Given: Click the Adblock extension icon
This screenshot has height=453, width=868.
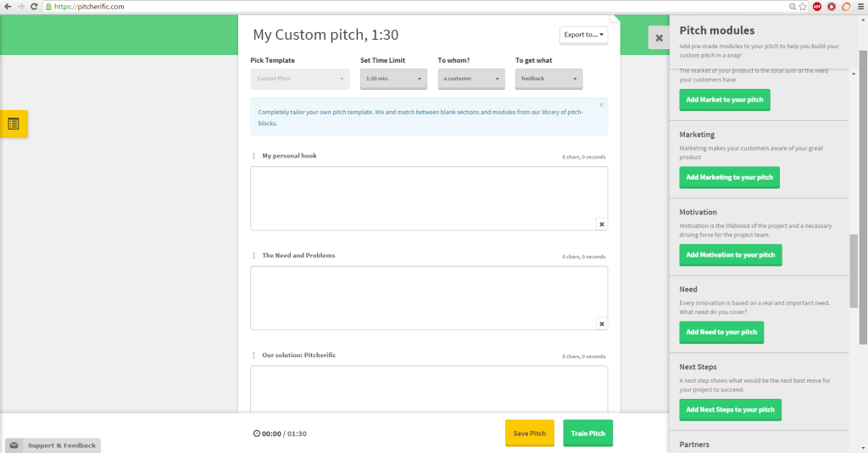Looking at the screenshot, I should point(817,7).
